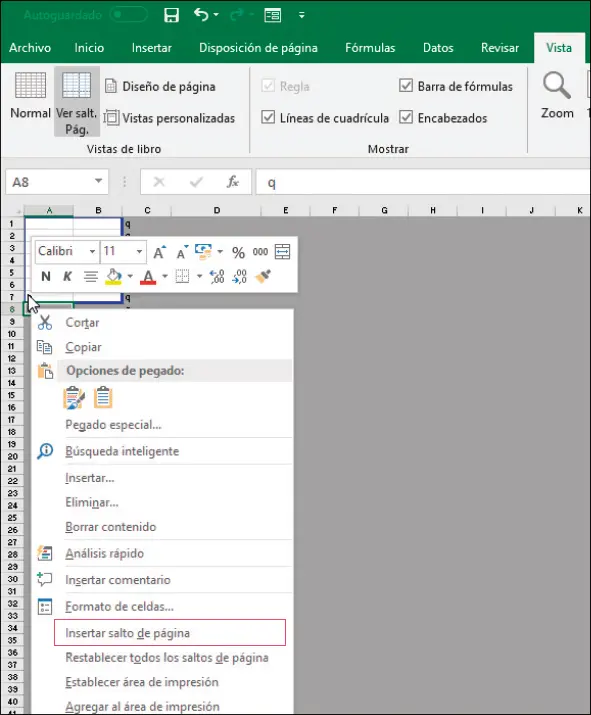Open the Fórmulas ribbon tab
The height and width of the screenshot is (715, 591).
[x=370, y=48]
